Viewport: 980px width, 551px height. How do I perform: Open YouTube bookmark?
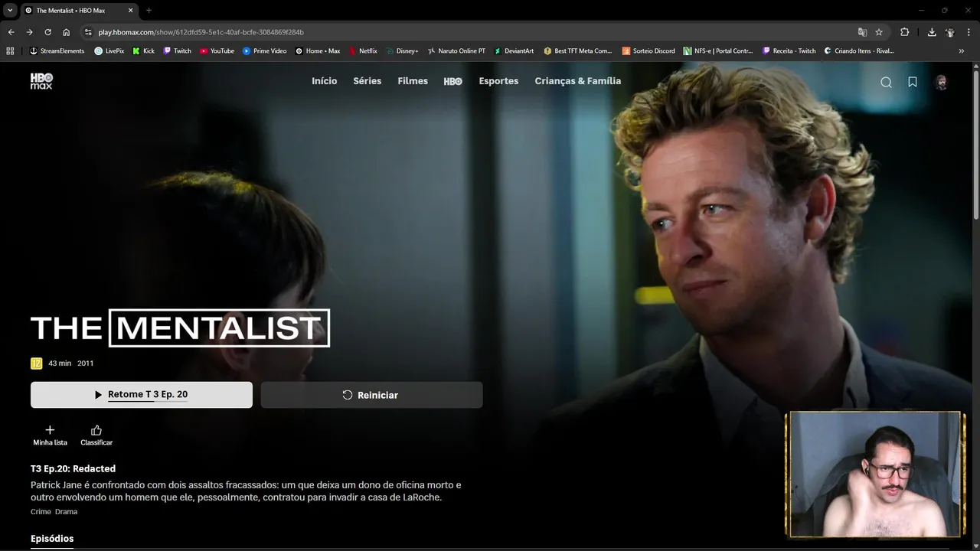[217, 51]
